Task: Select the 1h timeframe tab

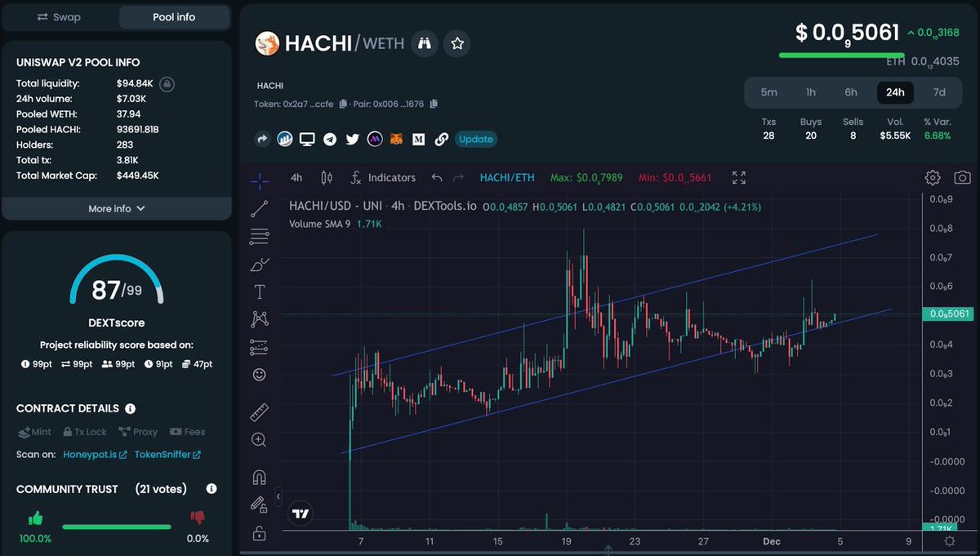Action: tap(810, 92)
